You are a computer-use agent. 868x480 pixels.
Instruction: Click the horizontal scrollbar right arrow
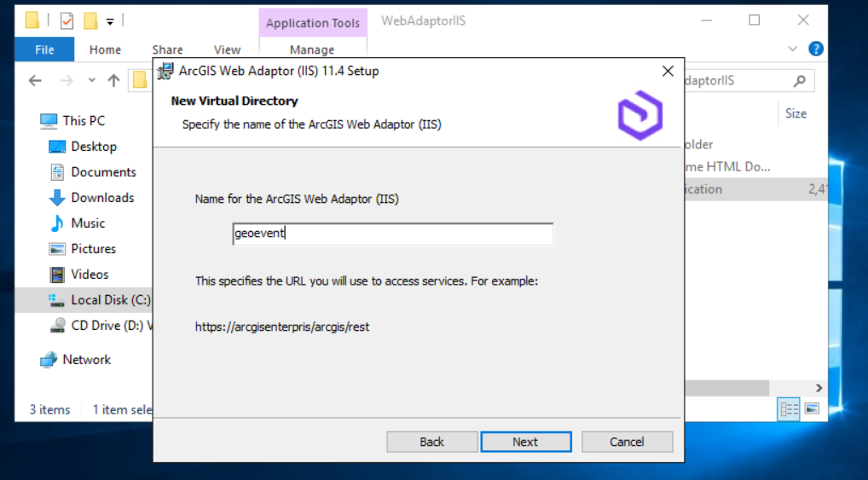tap(819, 388)
